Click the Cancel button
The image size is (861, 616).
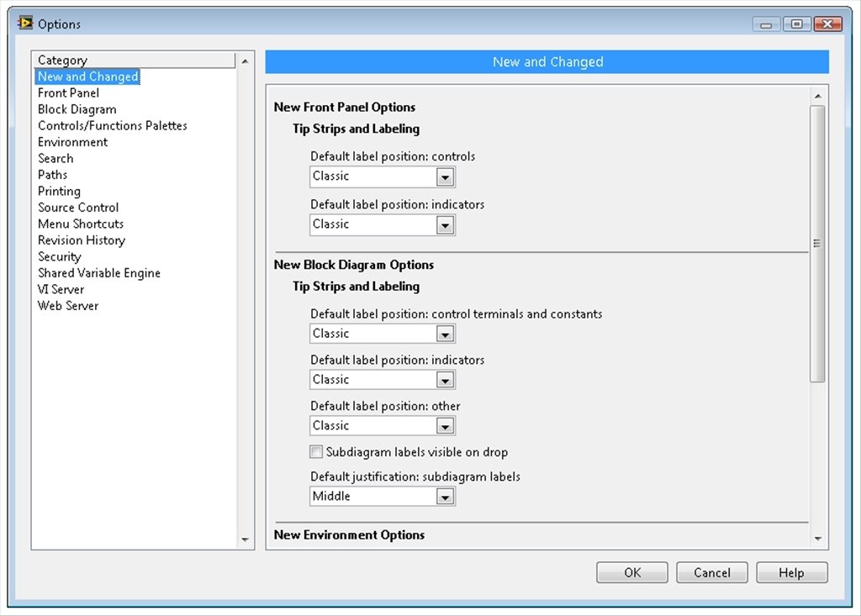coord(712,572)
